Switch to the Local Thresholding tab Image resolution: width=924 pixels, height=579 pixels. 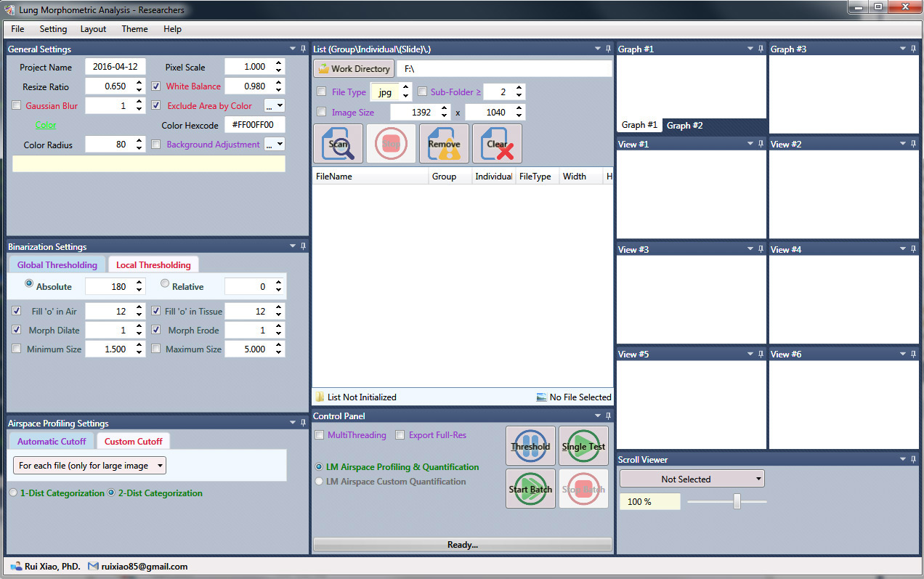click(153, 265)
